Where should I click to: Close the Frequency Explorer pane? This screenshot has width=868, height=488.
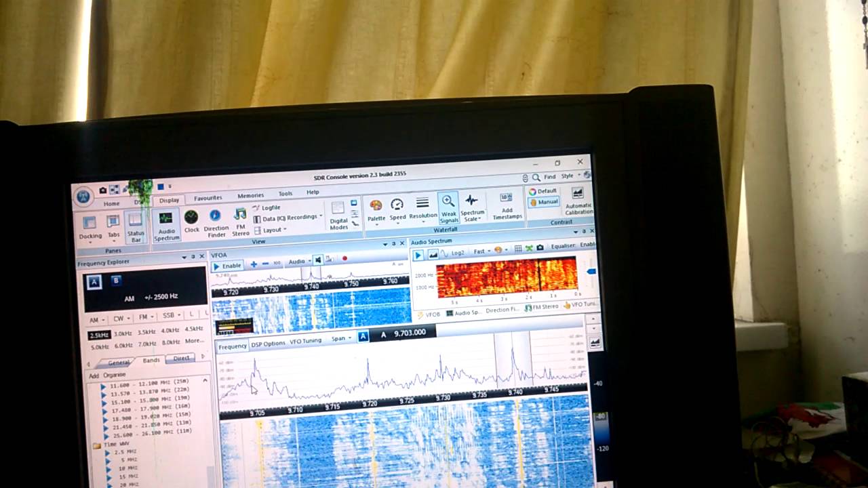pos(201,257)
